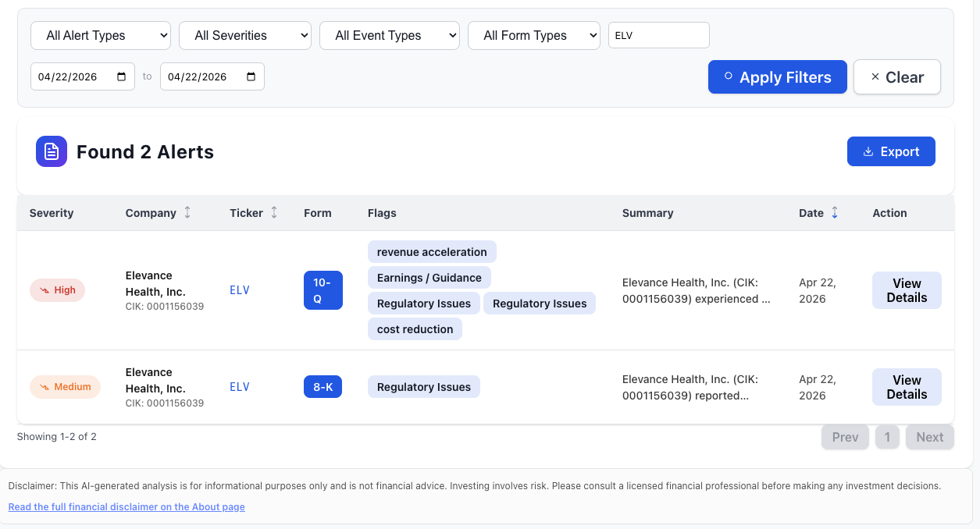Open the All Alert Types dropdown
The image size is (980, 529).
click(x=100, y=35)
